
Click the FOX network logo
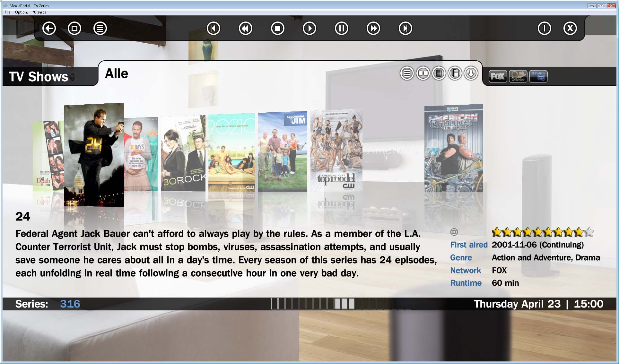[x=498, y=76]
